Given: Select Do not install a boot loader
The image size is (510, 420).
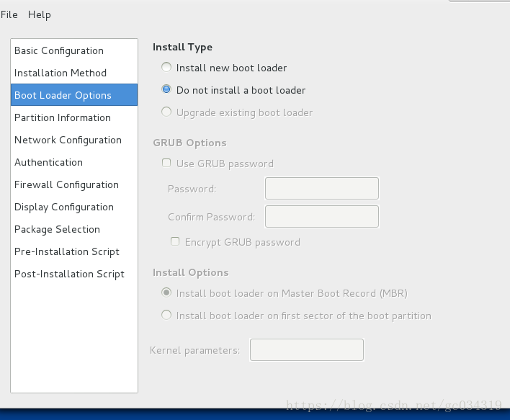Looking at the screenshot, I should click(x=166, y=89).
